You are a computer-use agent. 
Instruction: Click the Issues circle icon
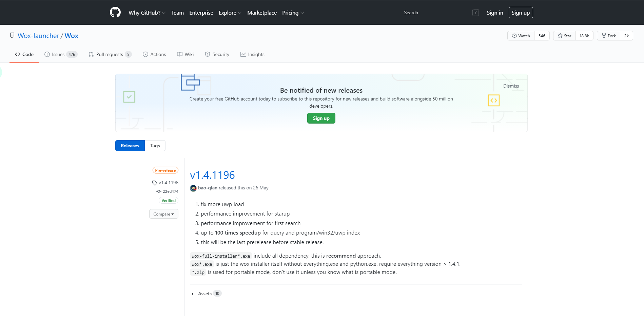point(47,54)
